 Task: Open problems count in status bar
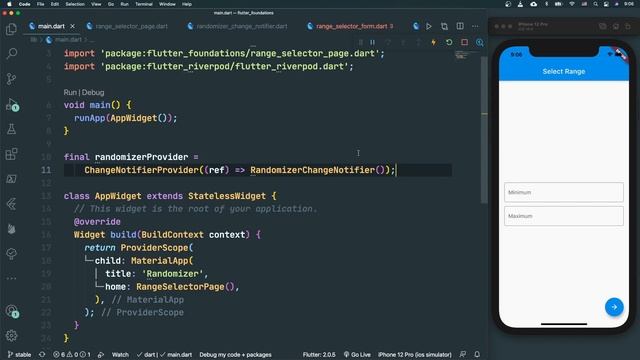[x=72, y=355]
